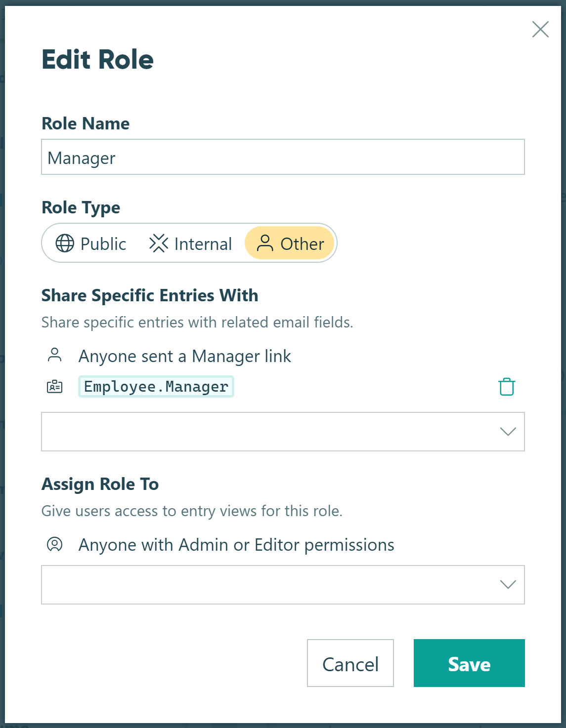The width and height of the screenshot is (566, 728).
Task: Cancel editing the role
Action: pyautogui.click(x=350, y=663)
